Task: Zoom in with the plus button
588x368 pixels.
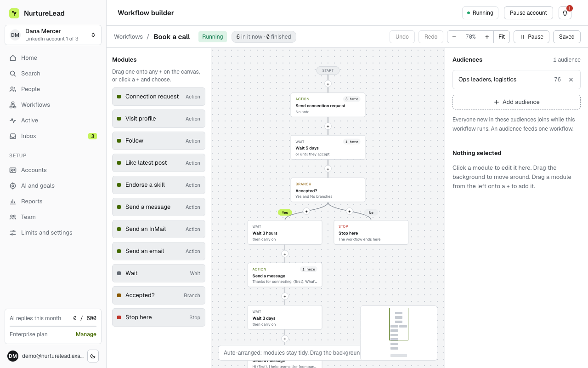Action: 487,37
